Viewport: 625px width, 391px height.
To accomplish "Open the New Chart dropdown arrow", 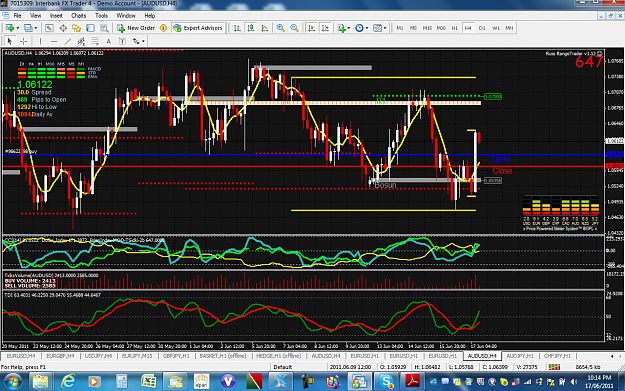I will pyautogui.click(x=17, y=28).
